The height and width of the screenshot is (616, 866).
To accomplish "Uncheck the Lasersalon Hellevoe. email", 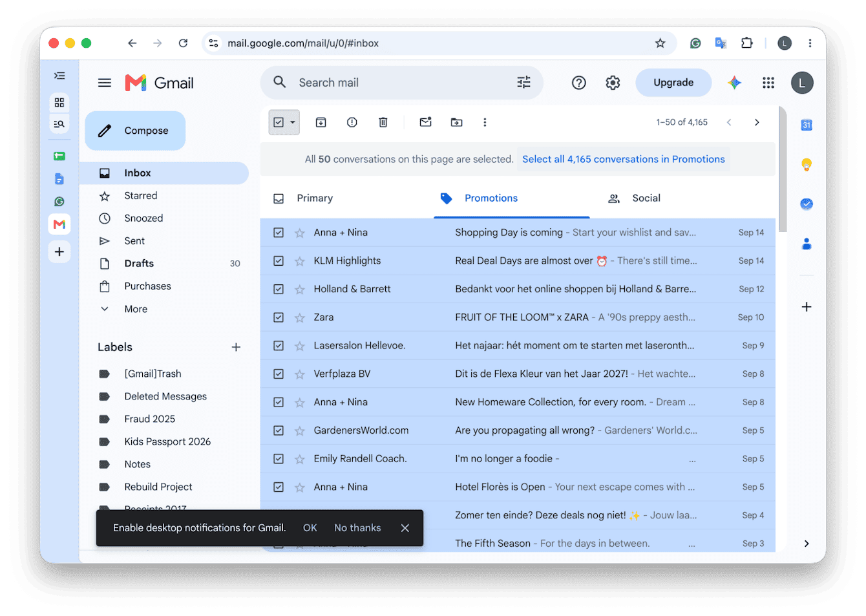I will (x=279, y=346).
